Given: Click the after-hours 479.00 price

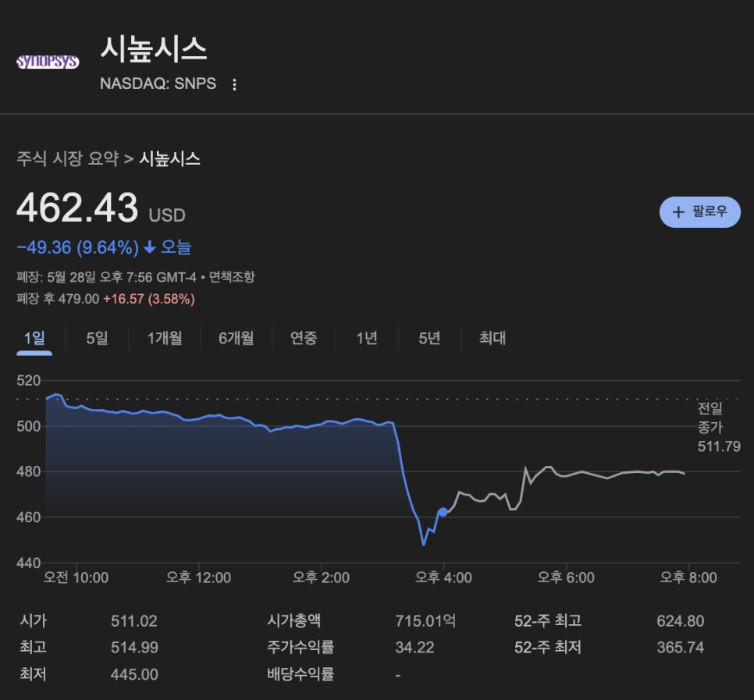Looking at the screenshot, I should 79,299.
